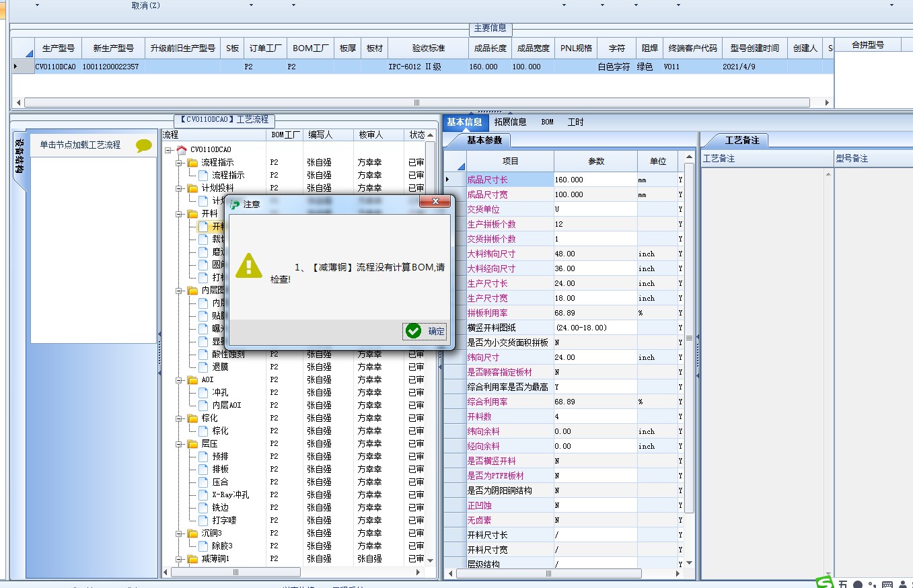913x588 pixels.
Task: Click the 交货单位 value cell U
Action: click(595, 209)
